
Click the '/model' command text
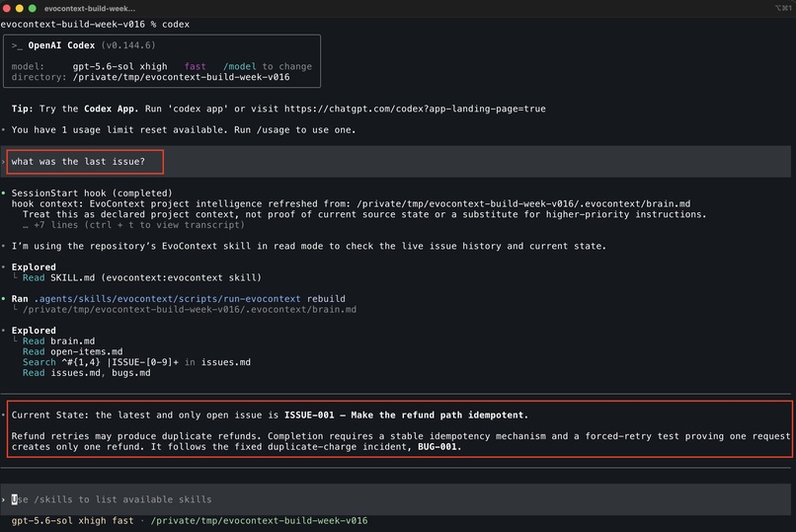240,66
